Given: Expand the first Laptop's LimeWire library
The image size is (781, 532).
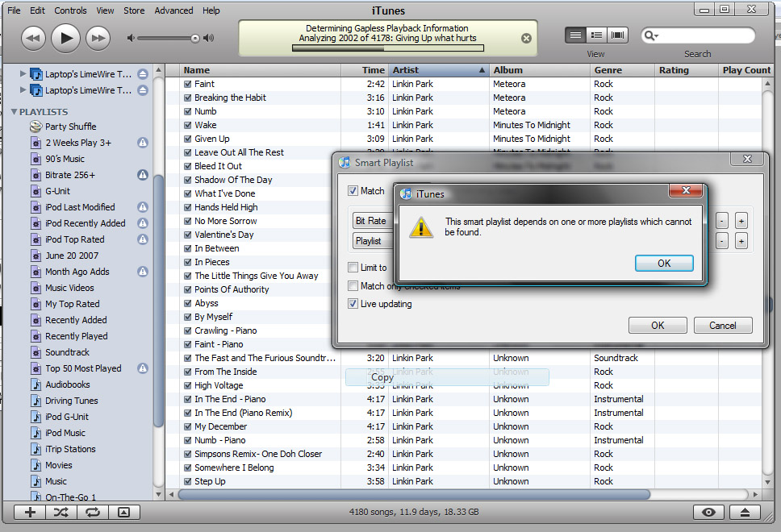Looking at the screenshot, I should click(23, 73).
